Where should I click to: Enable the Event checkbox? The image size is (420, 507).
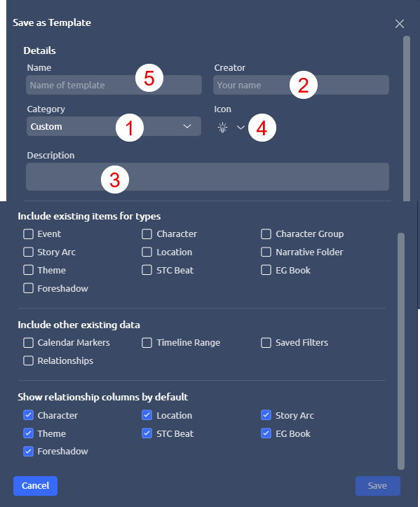(28, 234)
